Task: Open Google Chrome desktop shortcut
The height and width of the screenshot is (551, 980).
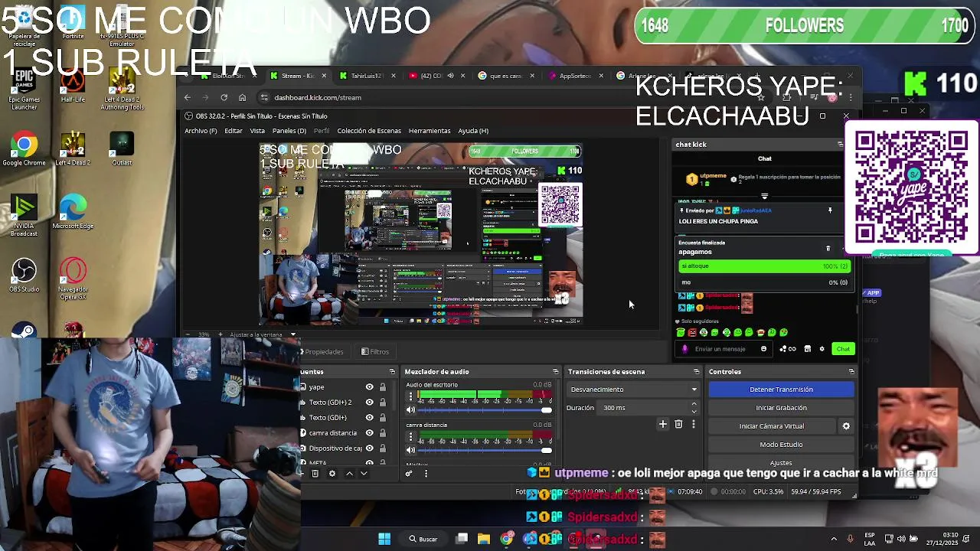Action: point(24,148)
